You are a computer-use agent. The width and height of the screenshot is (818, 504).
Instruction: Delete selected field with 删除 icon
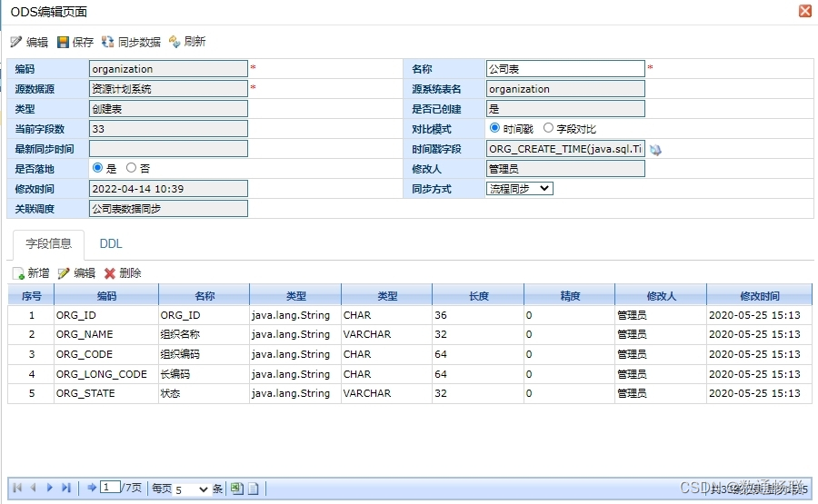coord(110,273)
